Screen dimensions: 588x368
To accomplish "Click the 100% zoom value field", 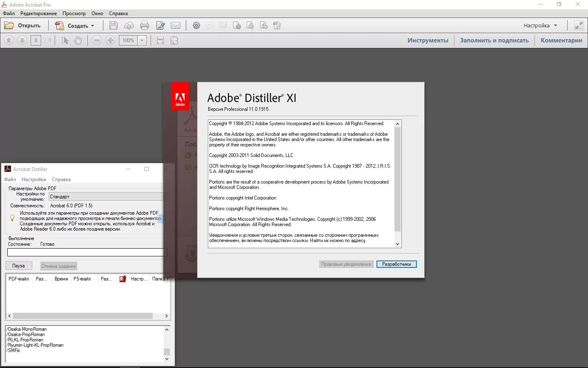I will [x=128, y=40].
